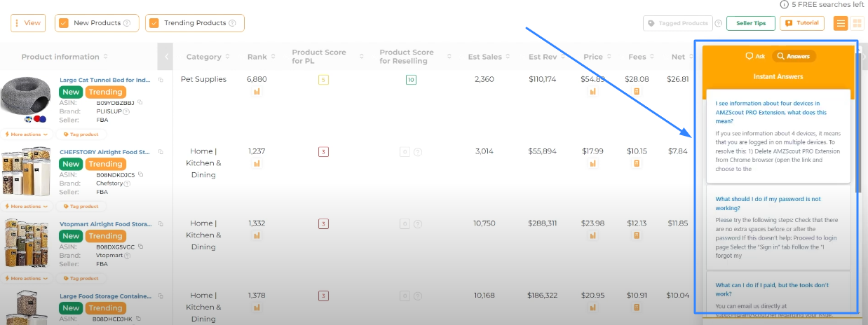The image size is (868, 325).
Task: Open rank history chart for Large Cat Tunnel Bed
Action: pos(257,91)
